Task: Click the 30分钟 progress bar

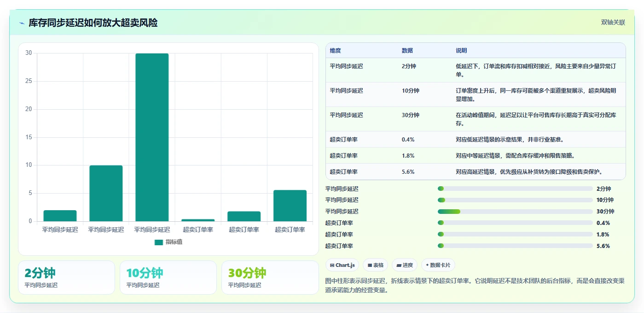Action: tap(515, 211)
